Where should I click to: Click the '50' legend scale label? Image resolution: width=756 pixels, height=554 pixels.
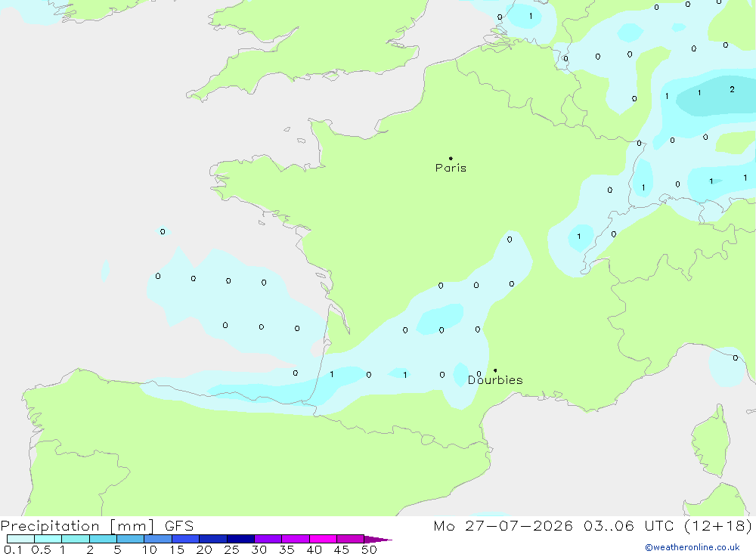[x=369, y=549]
